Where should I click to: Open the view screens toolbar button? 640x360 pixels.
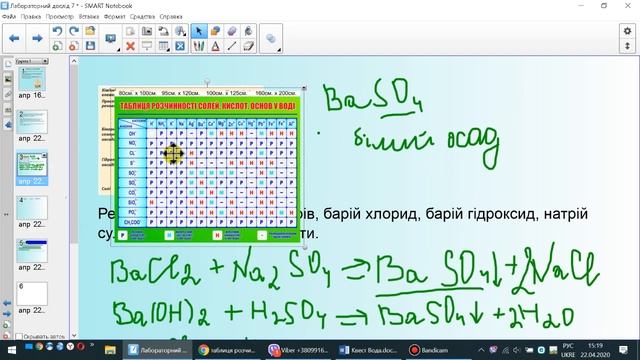pyautogui.click(x=111, y=39)
